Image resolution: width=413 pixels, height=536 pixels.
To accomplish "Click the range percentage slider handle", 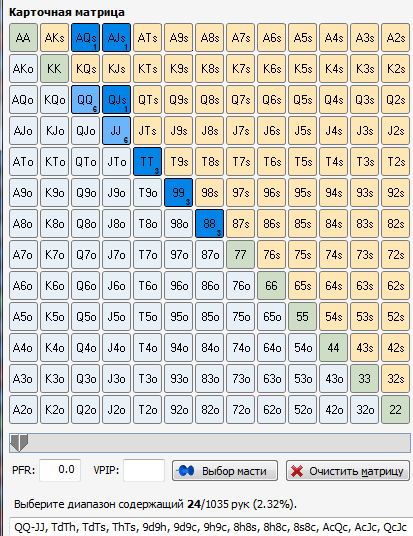I will coord(19,443).
